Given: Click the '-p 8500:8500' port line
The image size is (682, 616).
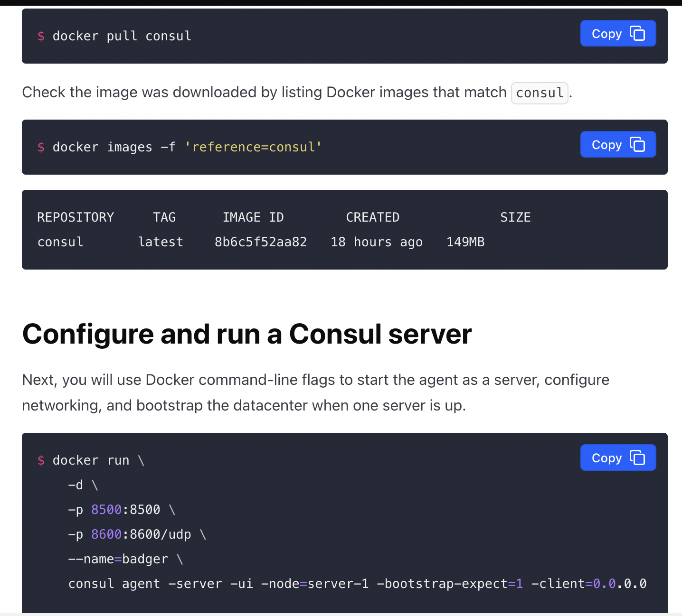Looking at the screenshot, I should 122,510.
